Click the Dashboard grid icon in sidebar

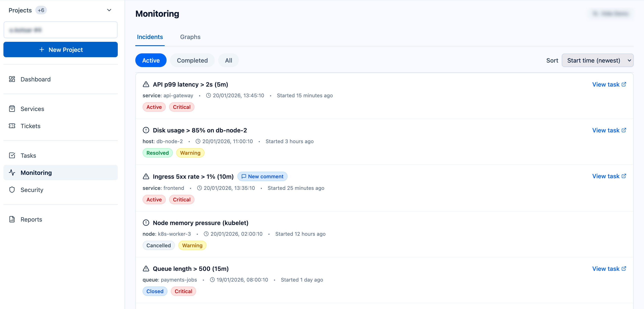pyautogui.click(x=12, y=79)
